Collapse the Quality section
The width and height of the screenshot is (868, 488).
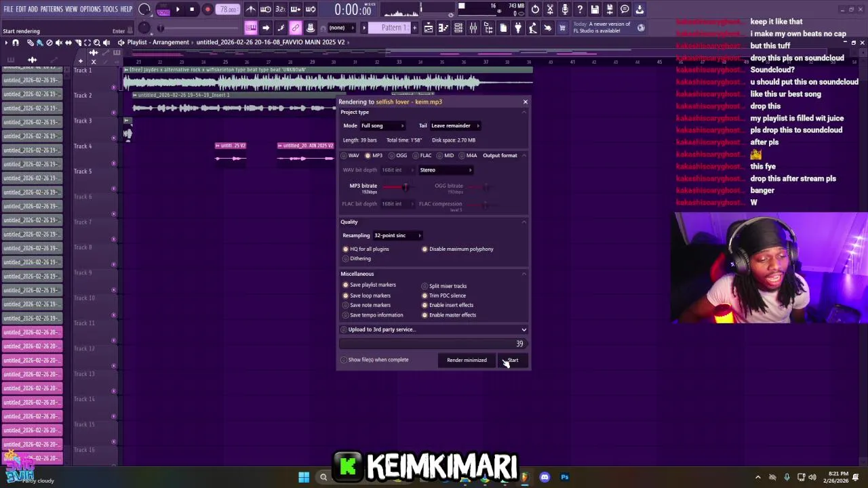click(524, 222)
